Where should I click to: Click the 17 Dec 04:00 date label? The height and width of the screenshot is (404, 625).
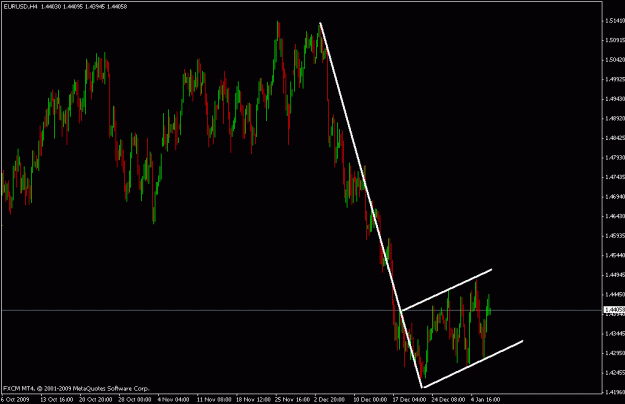point(409,399)
